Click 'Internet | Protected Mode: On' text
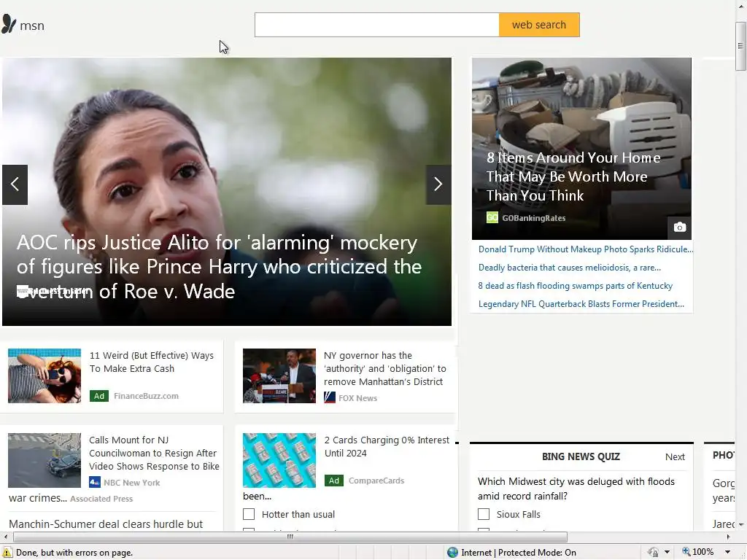This screenshot has height=560, width=747. (519, 553)
